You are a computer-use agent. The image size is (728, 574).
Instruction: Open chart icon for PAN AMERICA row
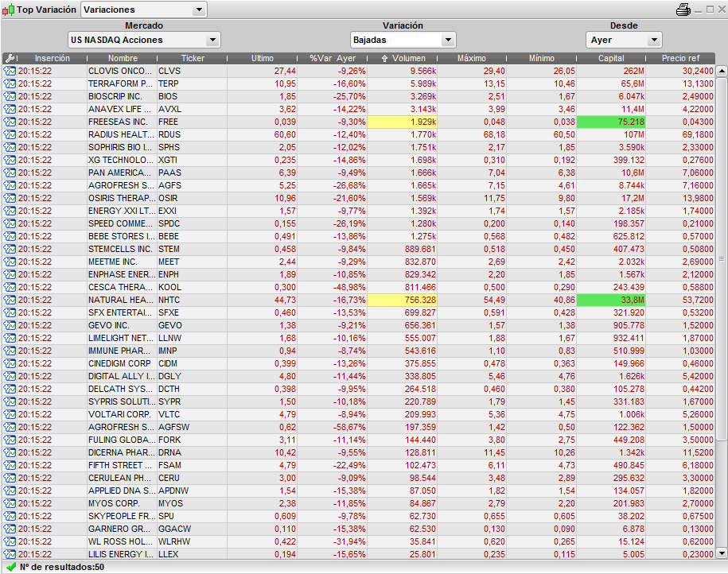[x=10, y=173]
